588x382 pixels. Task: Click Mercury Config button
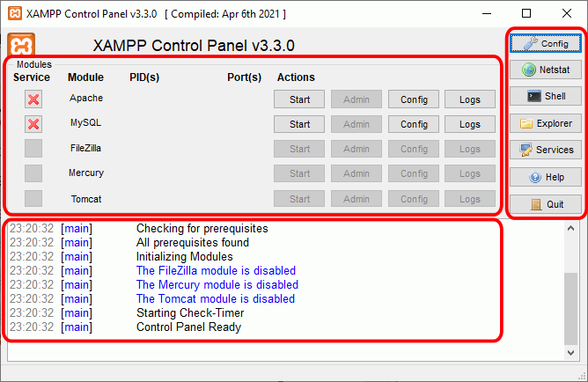click(x=414, y=173)
